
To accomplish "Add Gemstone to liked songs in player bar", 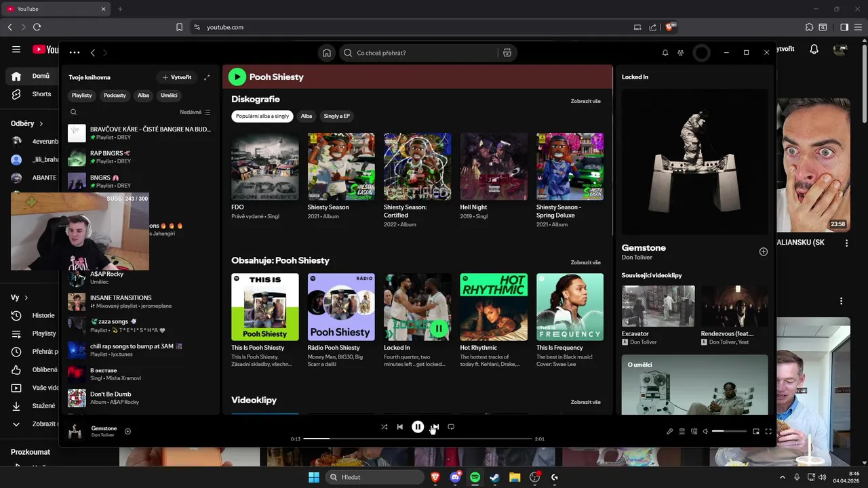I will [x=127, y=431].
